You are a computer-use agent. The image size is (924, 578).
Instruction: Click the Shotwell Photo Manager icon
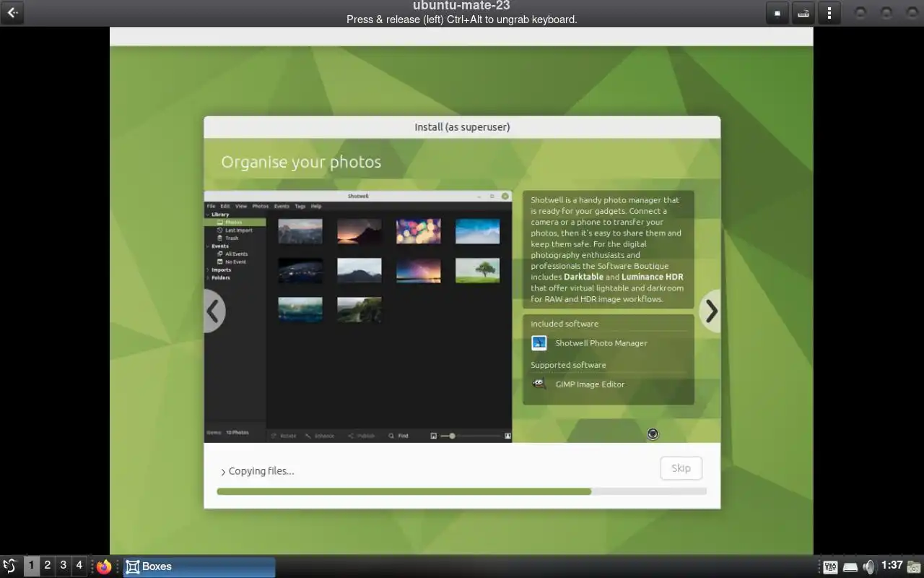point(539,343)
